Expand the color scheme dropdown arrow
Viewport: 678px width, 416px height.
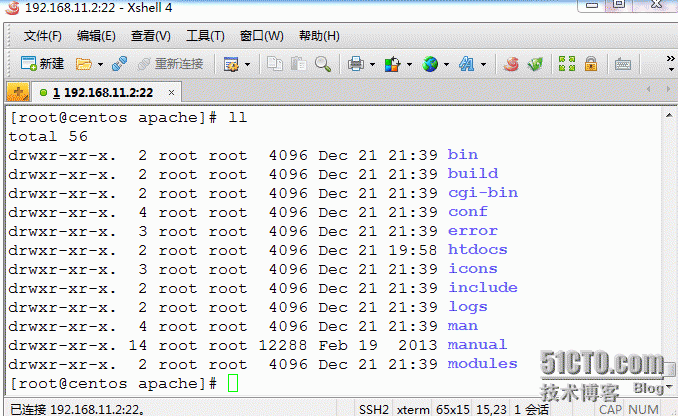[409, 65]
